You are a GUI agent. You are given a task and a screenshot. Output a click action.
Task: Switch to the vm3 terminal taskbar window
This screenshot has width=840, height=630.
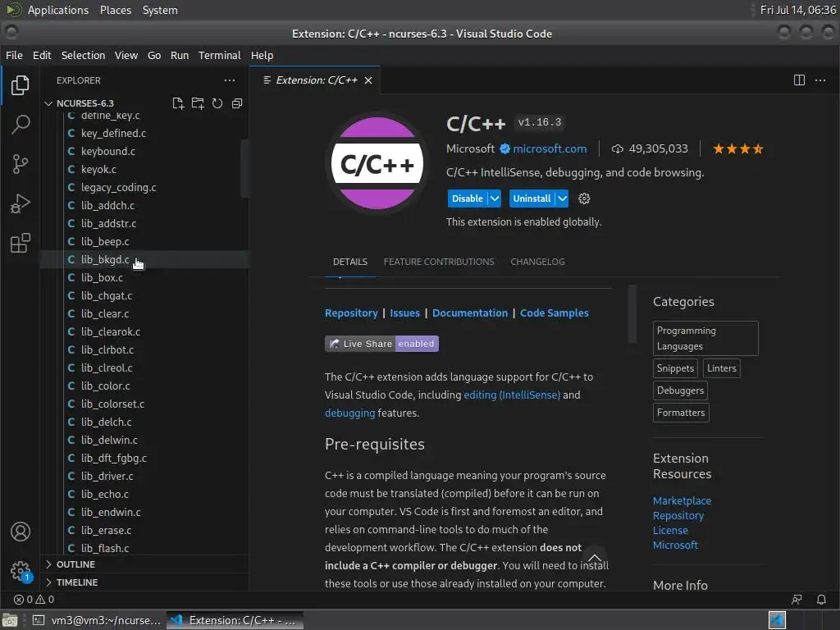pyautogui.click(x=96, y=620)
